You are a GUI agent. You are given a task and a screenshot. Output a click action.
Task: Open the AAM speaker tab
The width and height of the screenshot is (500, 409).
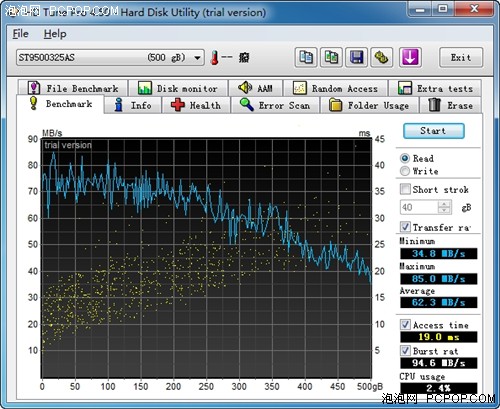(x=256, y=88)
